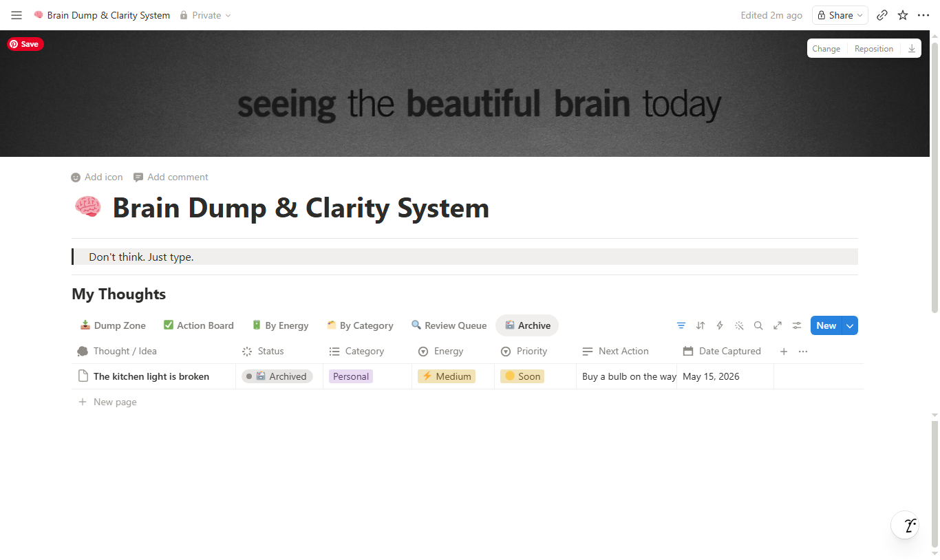940x560 pixels.
Task: Click the Pinterest Save button
Action: [25, 44]
